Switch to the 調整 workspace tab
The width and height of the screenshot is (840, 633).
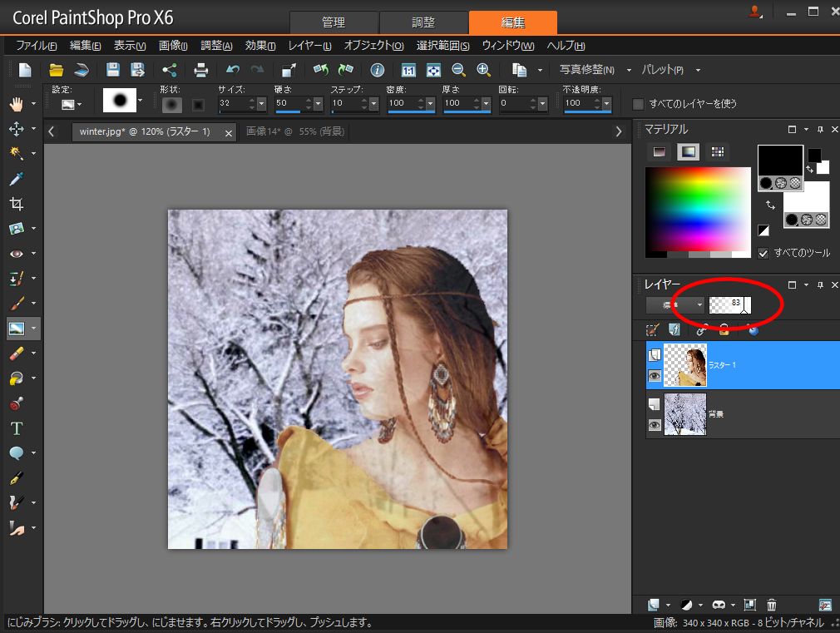coord(423,22)
